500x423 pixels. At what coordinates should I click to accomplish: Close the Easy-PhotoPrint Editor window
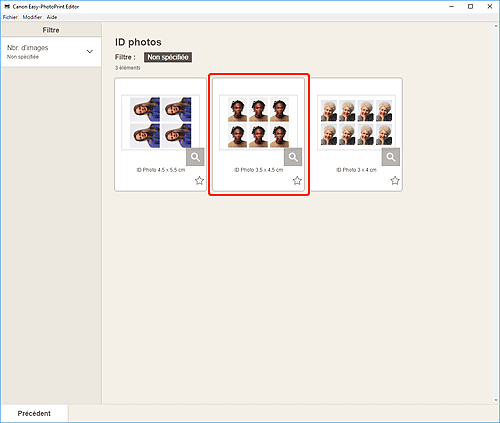click(x=490, y=6)
